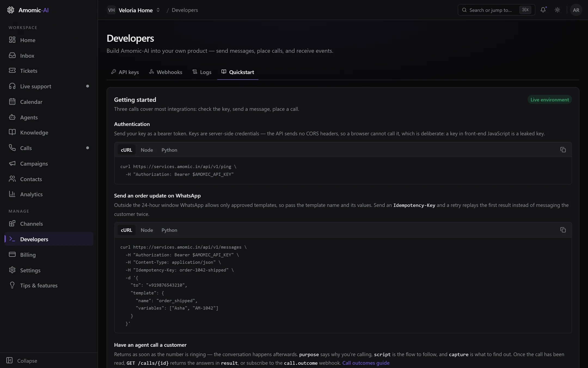Screen dimensions: 588x368
Task: Select Python in Authentication code block
Action: (x=169, y=150)
